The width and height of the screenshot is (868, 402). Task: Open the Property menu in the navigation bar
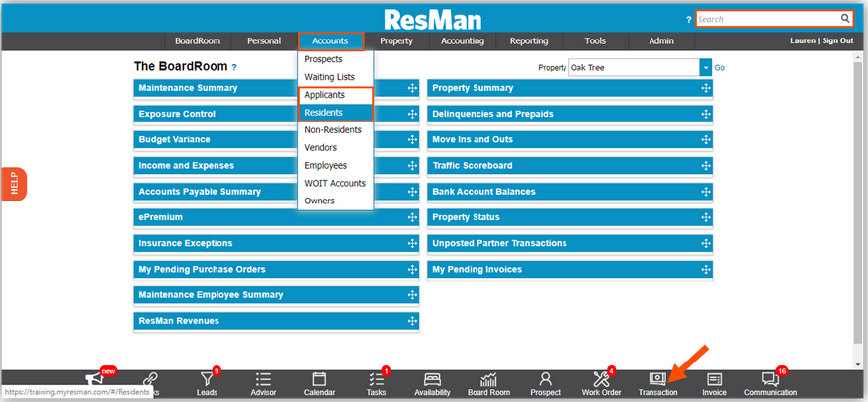tap(396, 40)
